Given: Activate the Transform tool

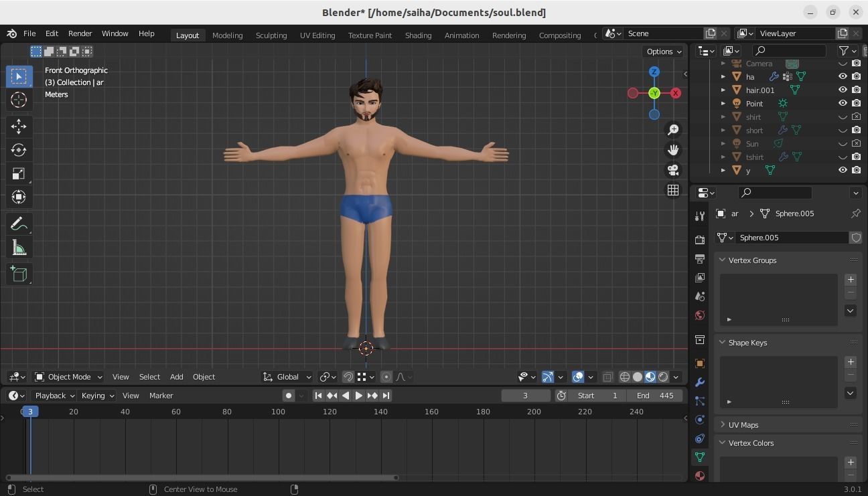Looking at the screenshot, I should tap(19, 197).
